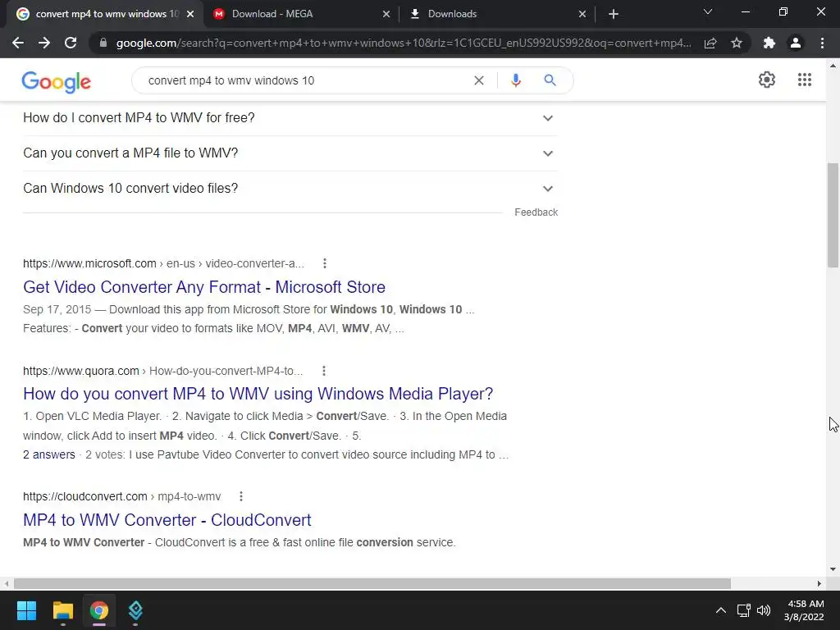Click the quora.com result URL
The width and height of the screenshot is (840, 630).
coord(163,371)
